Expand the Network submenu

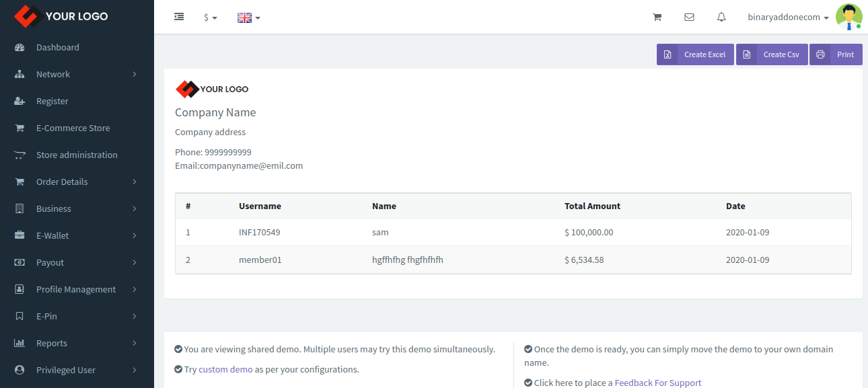coord(77,74)
